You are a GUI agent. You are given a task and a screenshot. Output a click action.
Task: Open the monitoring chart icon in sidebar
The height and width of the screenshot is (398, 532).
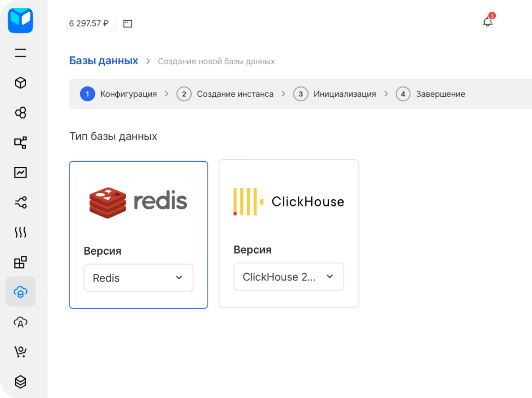(20, 172)
